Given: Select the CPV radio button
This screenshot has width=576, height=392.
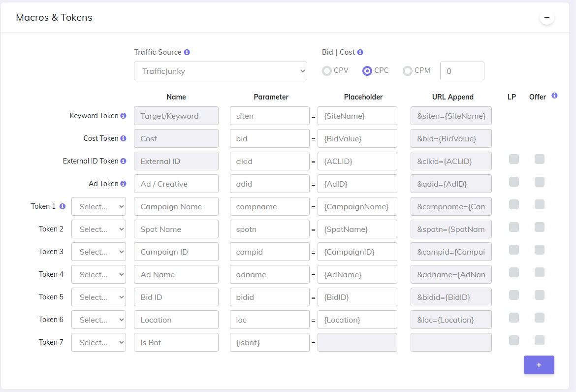Looking at the screenshot, I should coord(327,71).
